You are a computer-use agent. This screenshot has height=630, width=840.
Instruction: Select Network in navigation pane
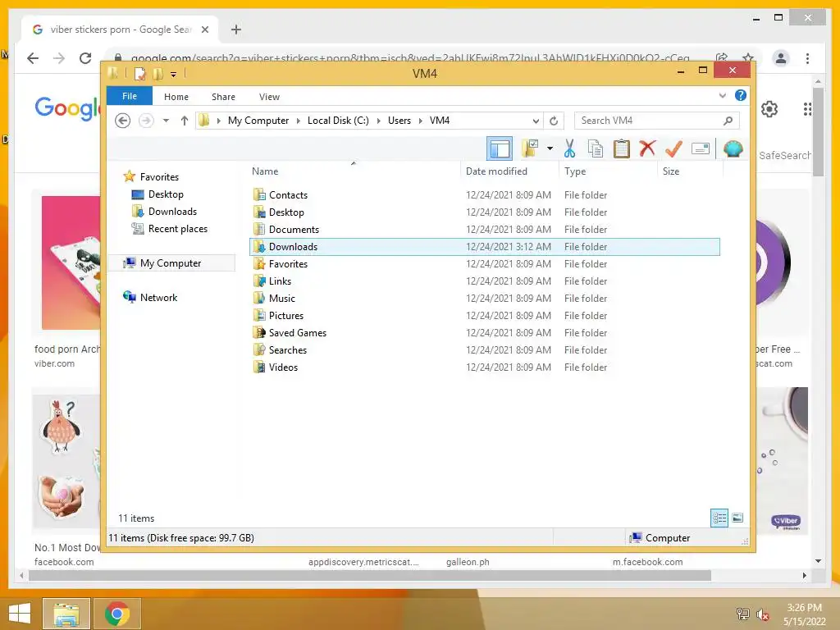[158, 297]
